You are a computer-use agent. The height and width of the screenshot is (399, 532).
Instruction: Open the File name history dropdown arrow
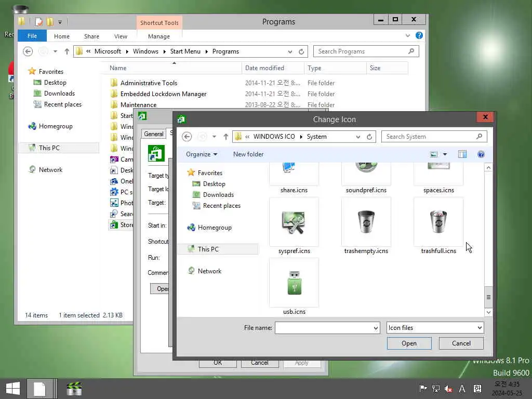click(376, 328)
